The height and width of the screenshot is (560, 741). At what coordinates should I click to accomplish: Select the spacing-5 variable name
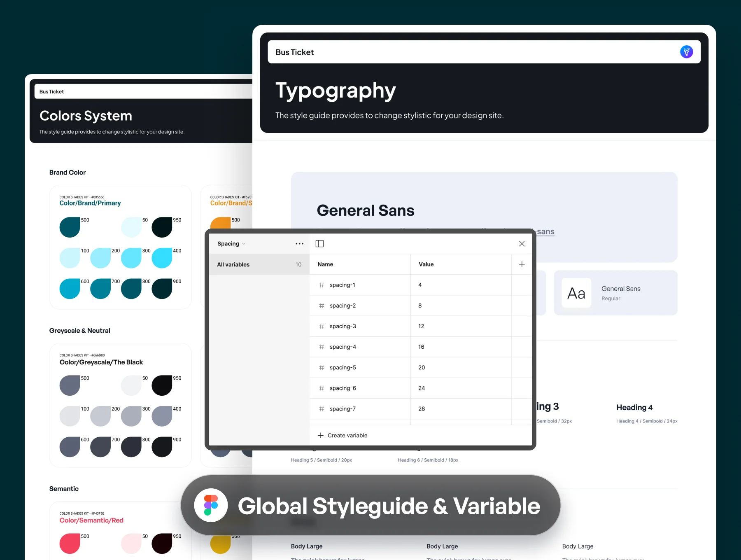click(343, 367)
